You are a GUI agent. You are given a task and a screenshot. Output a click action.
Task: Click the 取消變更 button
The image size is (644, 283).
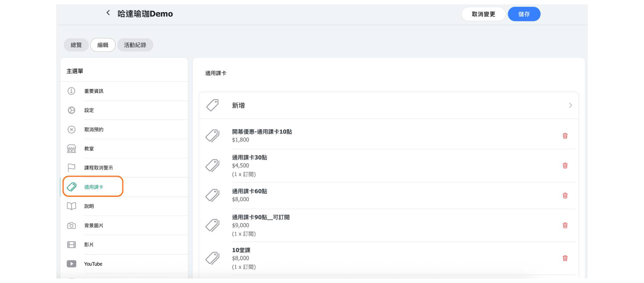(483, 14)
